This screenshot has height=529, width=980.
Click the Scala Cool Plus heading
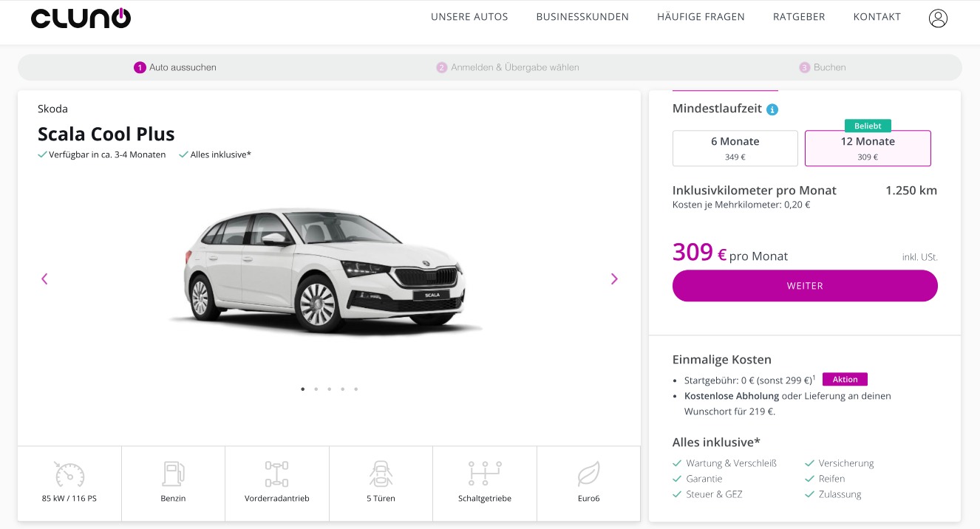click(106, 134)
